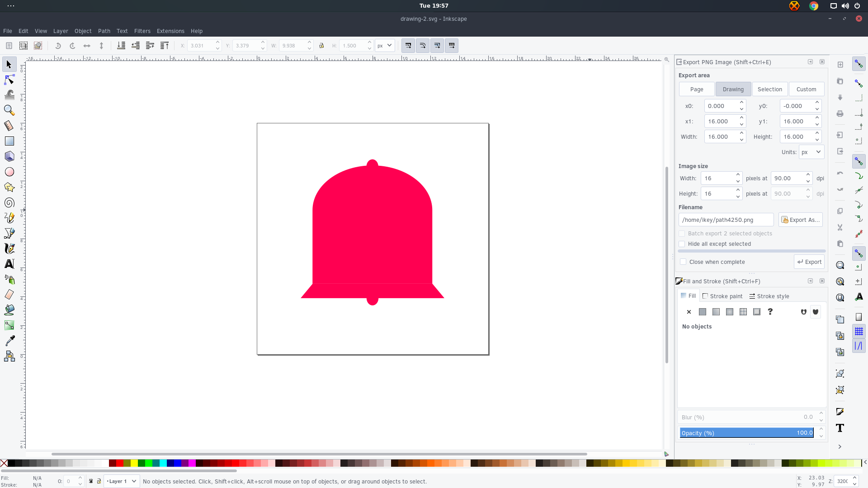This screenshot has width=868, height=488.
Task: Select the Spray tool
Action: tap(9, 279)
